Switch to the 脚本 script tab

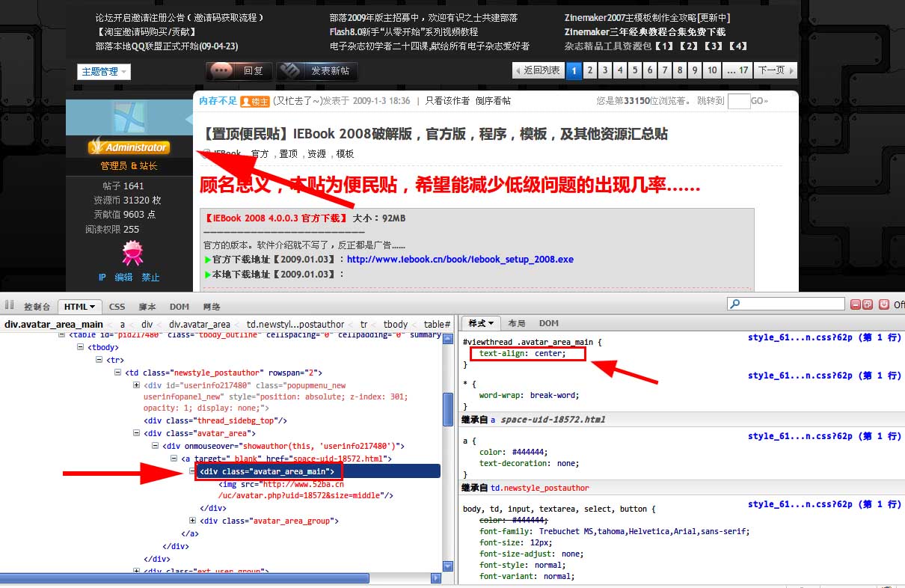147,307
